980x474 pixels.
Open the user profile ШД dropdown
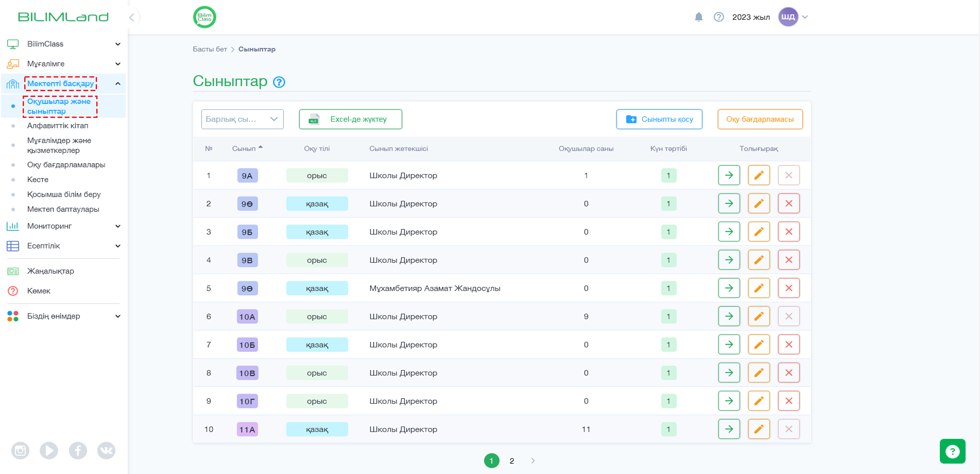[x=793, y=17]
